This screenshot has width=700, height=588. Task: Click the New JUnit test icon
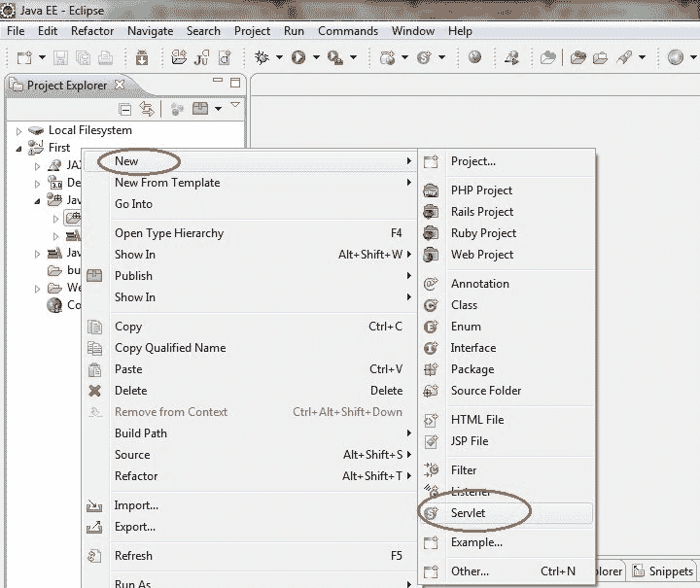click(x=202, y=57)
